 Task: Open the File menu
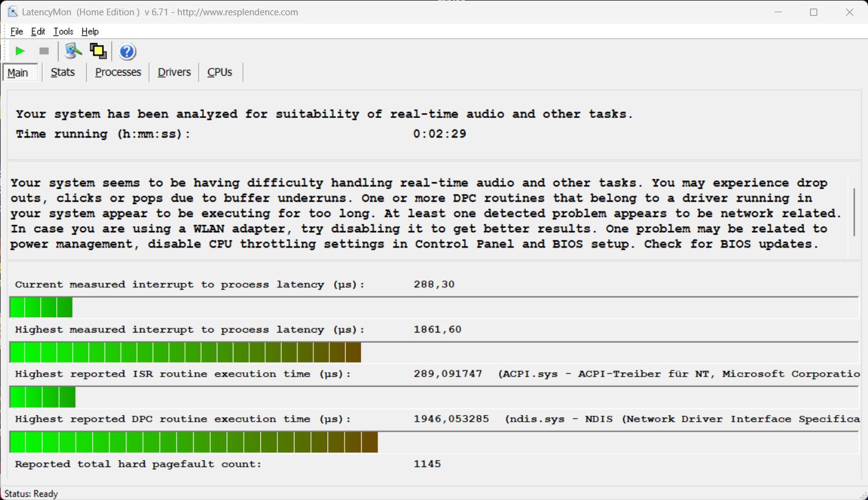(x=16, y=32)
